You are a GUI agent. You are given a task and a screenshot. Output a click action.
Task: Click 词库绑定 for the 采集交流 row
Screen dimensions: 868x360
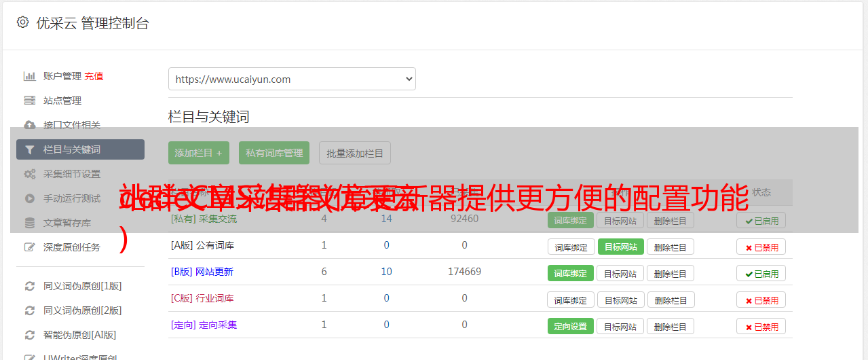(x=571, y=220)
